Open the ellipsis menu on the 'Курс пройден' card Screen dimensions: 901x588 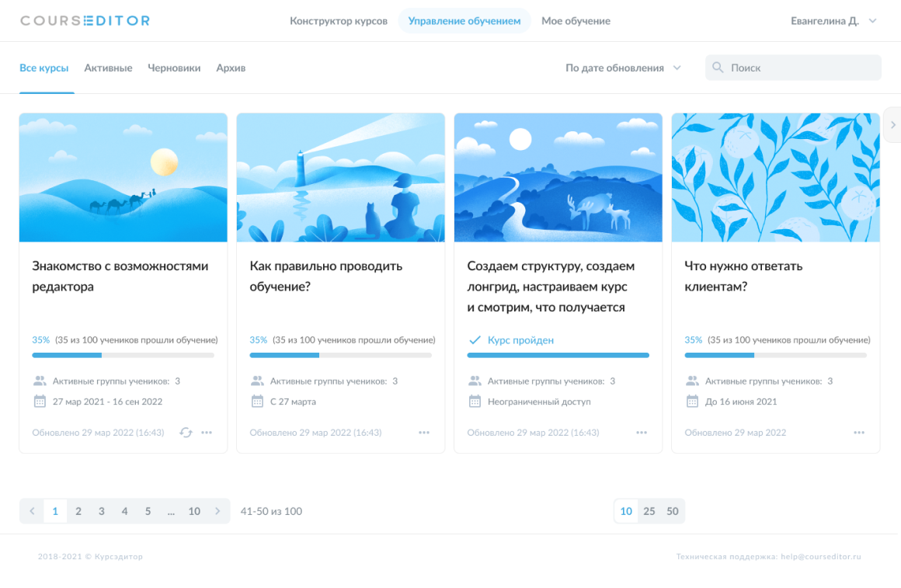tap(642, 432)
